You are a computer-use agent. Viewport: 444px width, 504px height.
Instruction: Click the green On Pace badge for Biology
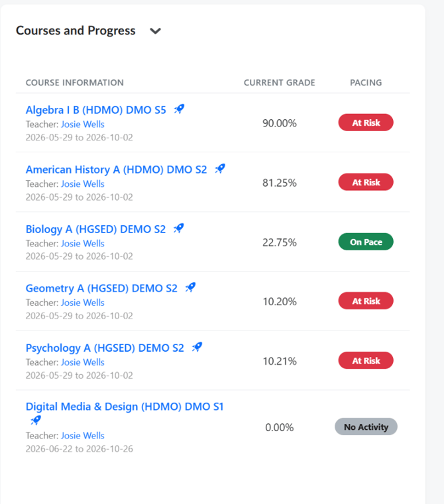pyautogui.click(x=366, y=242)
